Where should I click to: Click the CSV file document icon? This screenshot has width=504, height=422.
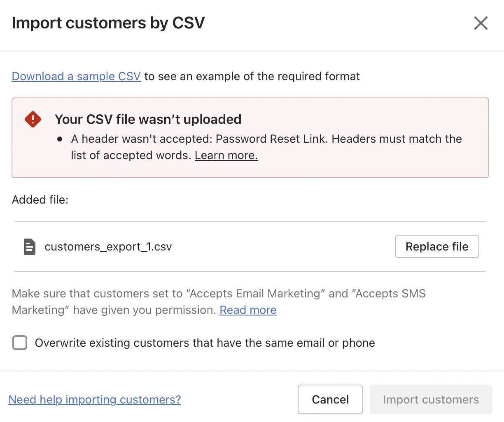click(30, 247)
